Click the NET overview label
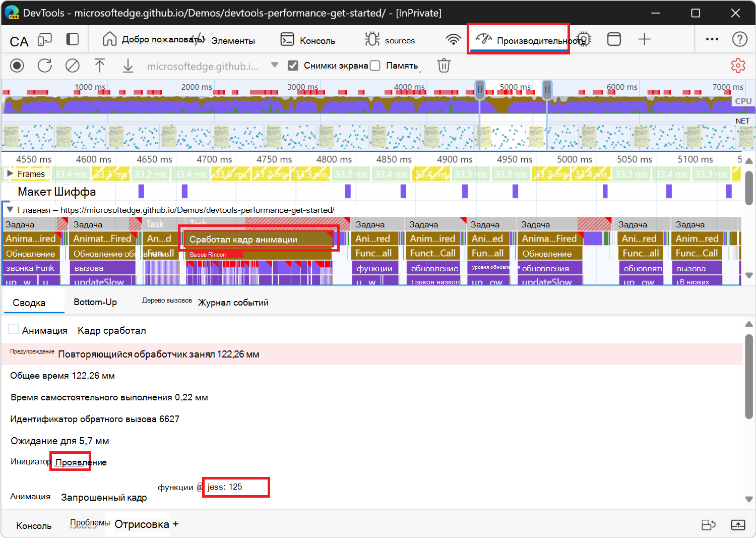Viewport: 756px width, 538px height. click(742, 121)
